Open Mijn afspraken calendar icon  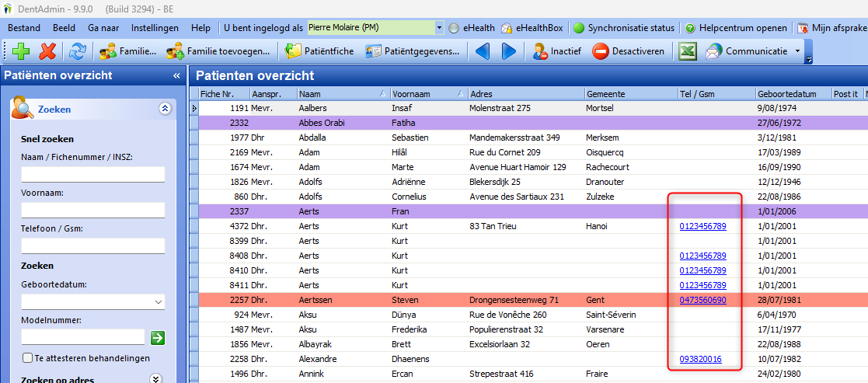coord(802,28)
